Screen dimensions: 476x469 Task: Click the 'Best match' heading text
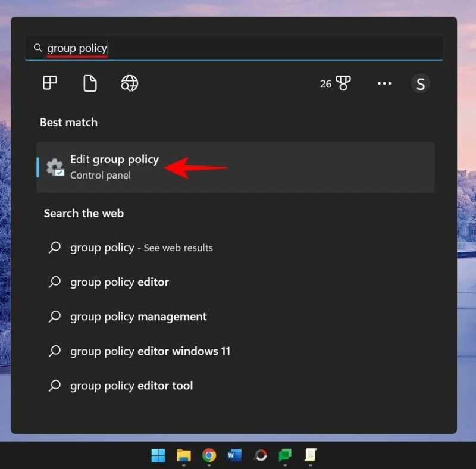coord(68,123)
